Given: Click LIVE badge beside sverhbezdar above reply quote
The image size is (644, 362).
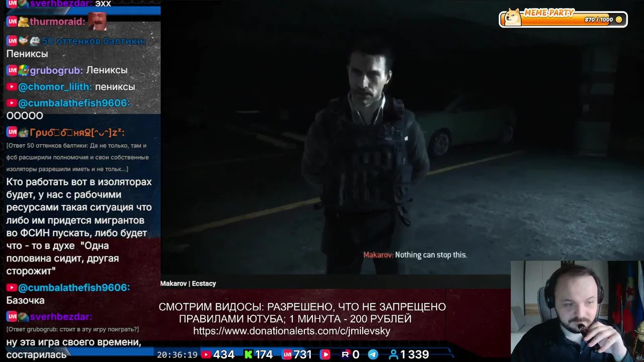Looking at the screenshot, I should click(12, 317).
